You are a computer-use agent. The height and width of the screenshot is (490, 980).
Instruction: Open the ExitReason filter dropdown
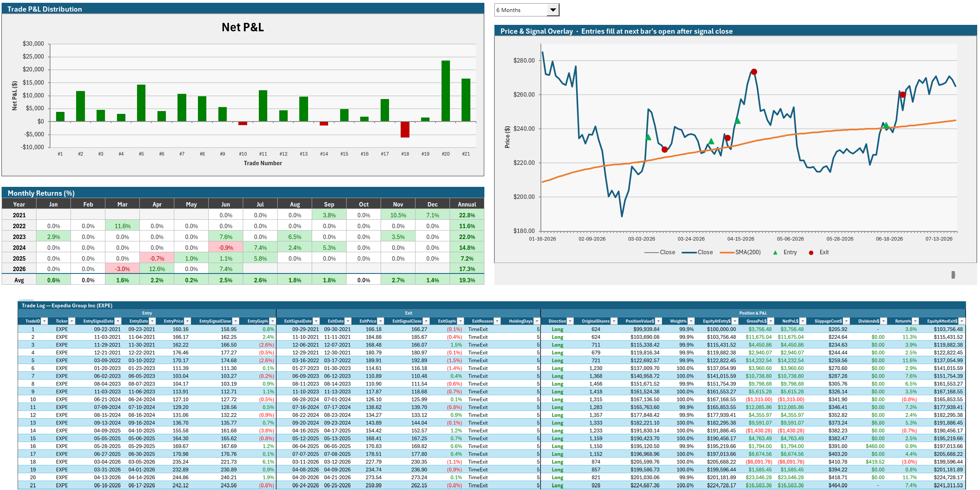click(497, 321)
